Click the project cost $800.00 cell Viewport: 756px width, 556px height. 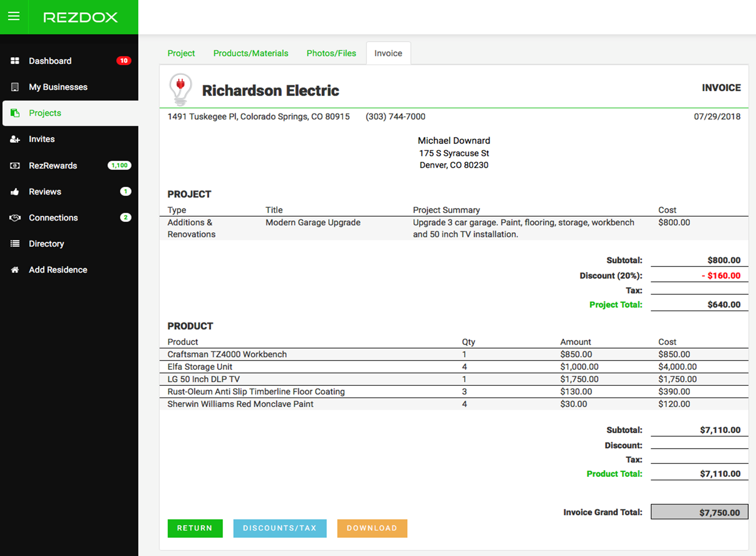[x=674, y=222]
